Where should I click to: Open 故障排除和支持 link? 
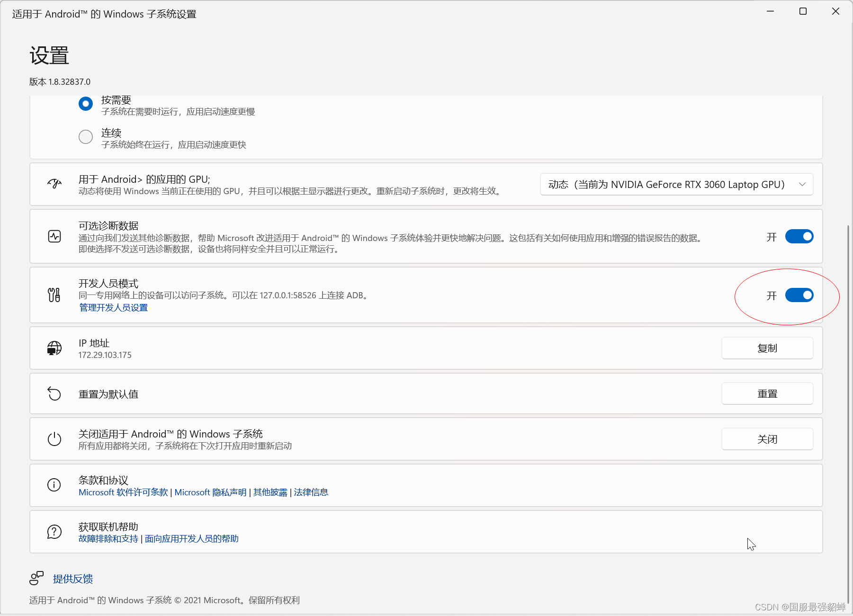[108, 538]
